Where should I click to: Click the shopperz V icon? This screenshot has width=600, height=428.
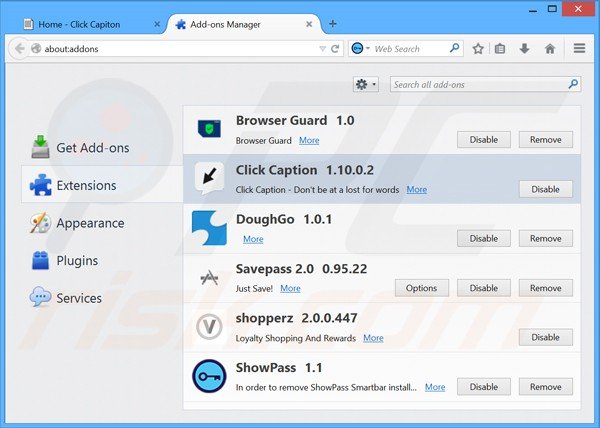point(209,327)
